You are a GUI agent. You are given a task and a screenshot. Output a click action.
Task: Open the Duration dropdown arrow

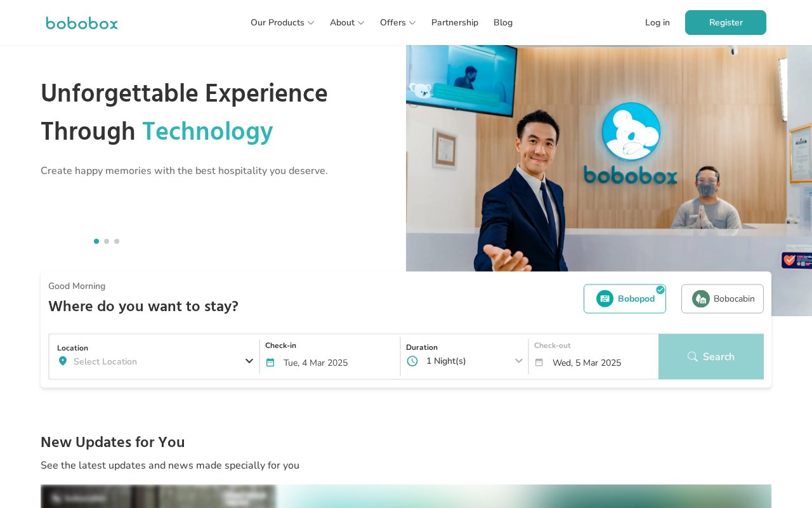pos(519,361)
